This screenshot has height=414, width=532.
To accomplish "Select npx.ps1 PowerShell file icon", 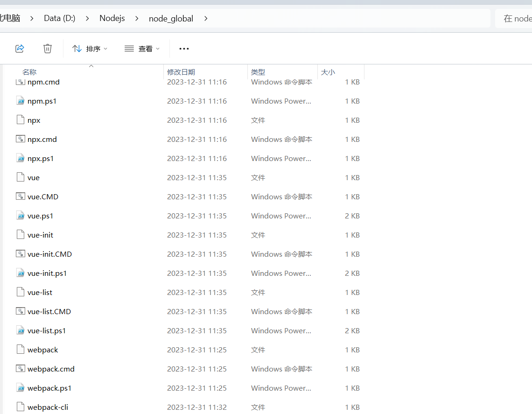I will pos(21,158).
